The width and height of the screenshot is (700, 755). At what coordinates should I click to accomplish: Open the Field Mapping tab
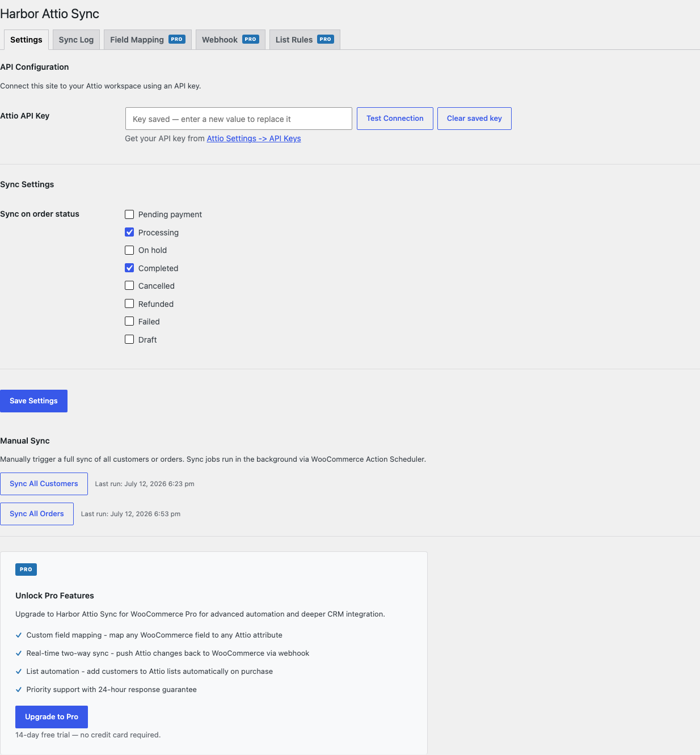tap(147, 40)
